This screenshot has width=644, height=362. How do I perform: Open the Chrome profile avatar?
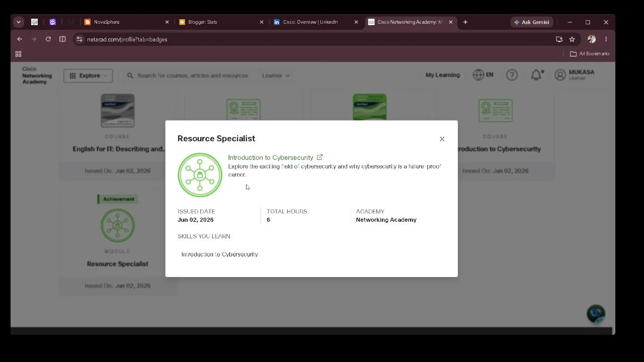tap(592, 39)
